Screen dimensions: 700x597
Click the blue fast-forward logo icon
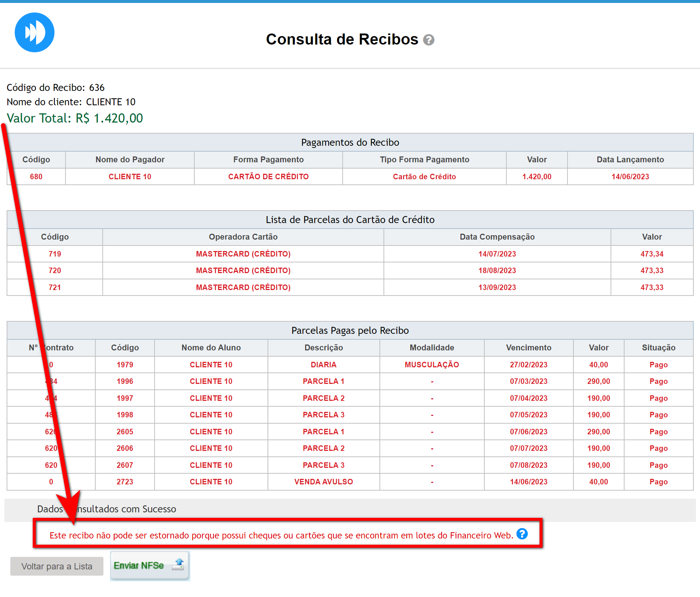[35, 32]
